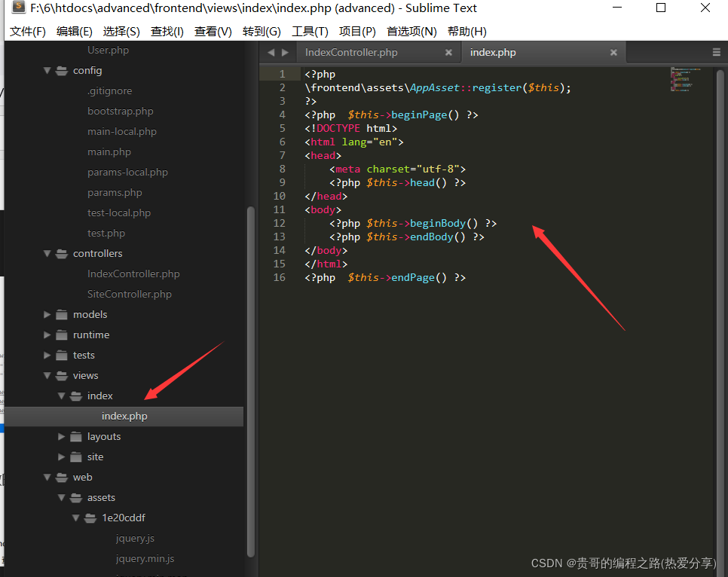Collapse the config folder arrow
728x577 pixels.
47,71
